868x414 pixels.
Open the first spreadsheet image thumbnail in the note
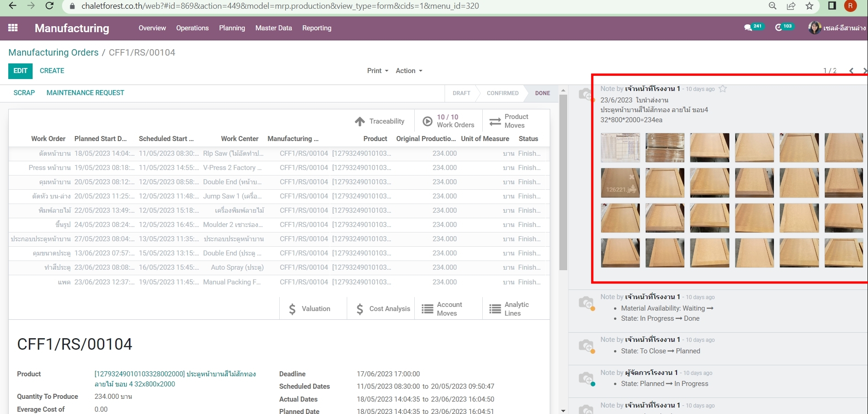pos(620,147)
